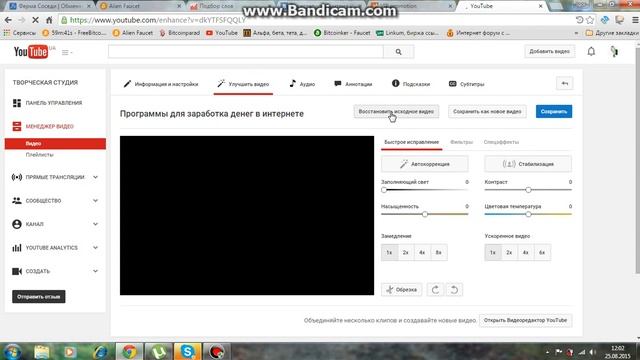
Task: Click the volume icon in system tray
Action: (x=593, y=352)
